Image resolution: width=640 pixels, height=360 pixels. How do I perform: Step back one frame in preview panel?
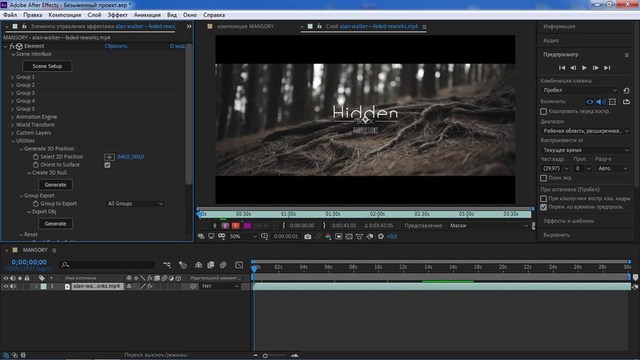[x=573, y=68]
